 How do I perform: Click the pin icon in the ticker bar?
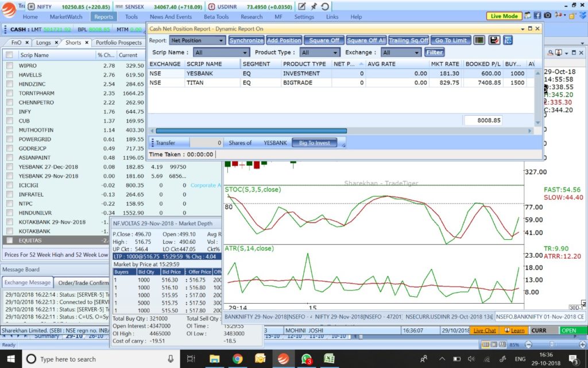coord(314,6)
